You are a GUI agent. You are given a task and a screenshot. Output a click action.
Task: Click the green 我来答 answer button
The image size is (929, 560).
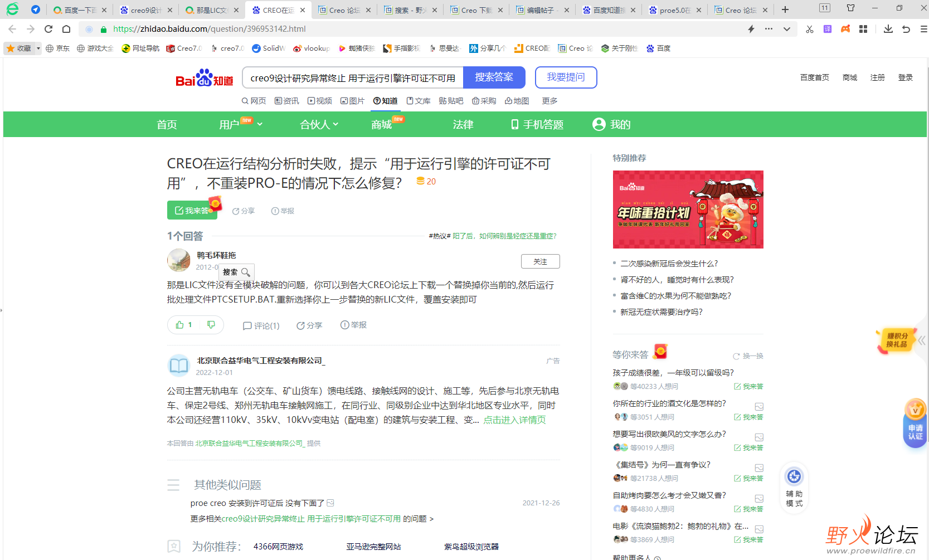point(192,210)
